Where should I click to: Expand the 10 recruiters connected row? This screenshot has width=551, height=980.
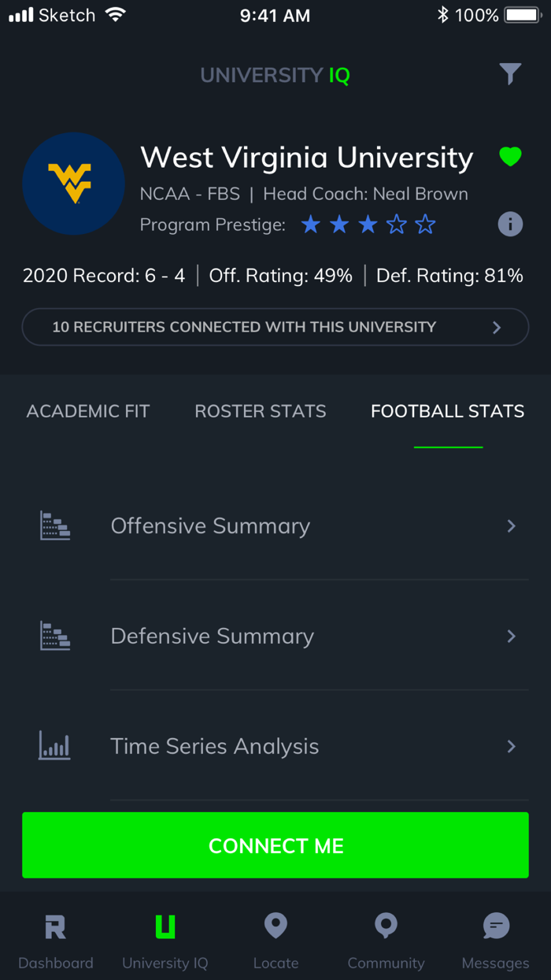(275, 326)
